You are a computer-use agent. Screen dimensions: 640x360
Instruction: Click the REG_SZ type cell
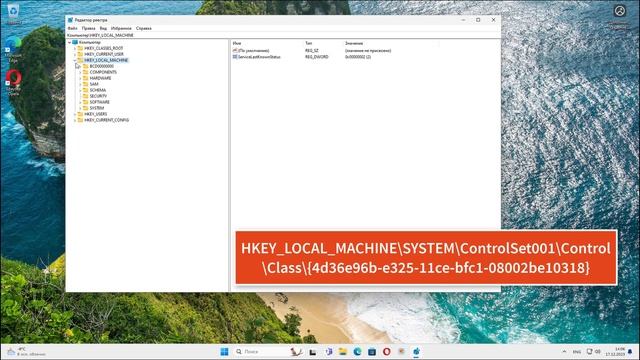click(x=312, y=51)
